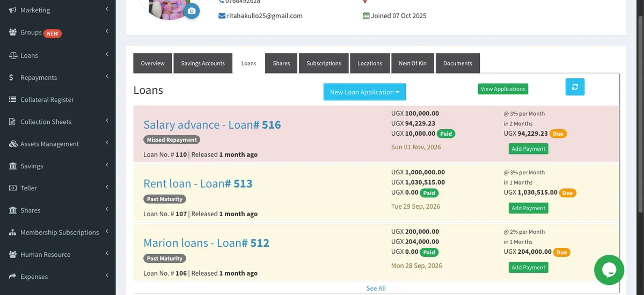Screen dimensions: 644x295
Task: Click the Expenses arrow icon
Action: [x=12, y=277]
